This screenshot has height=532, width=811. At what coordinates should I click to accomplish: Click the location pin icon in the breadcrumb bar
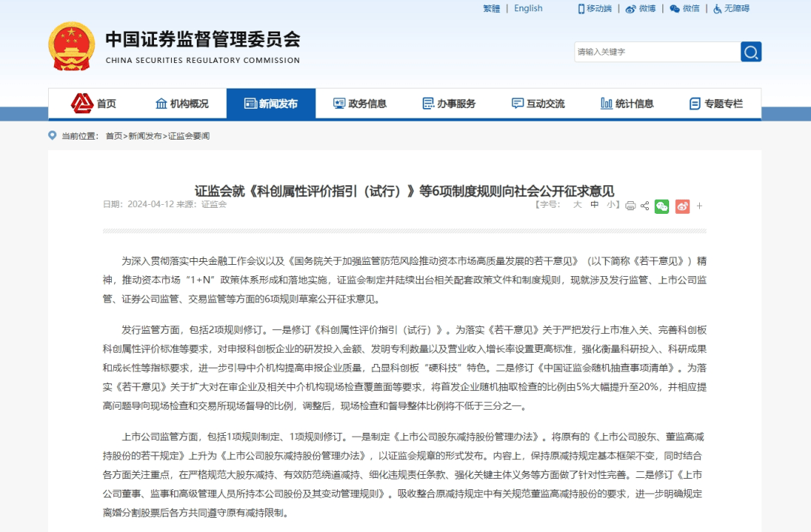coord(50,137)
